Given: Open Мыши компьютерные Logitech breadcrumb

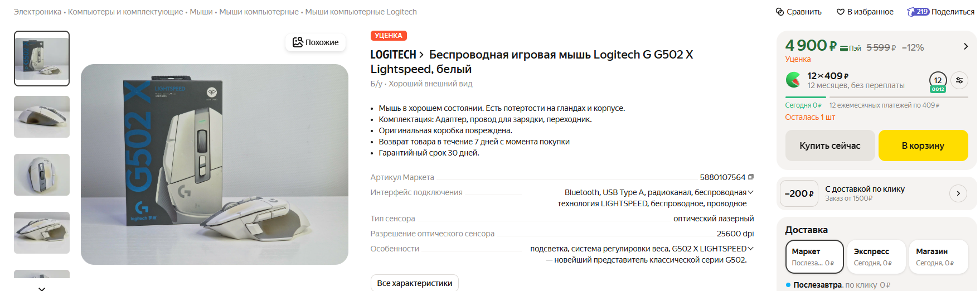Looking at the screenshot, I should tap(361, 12).
